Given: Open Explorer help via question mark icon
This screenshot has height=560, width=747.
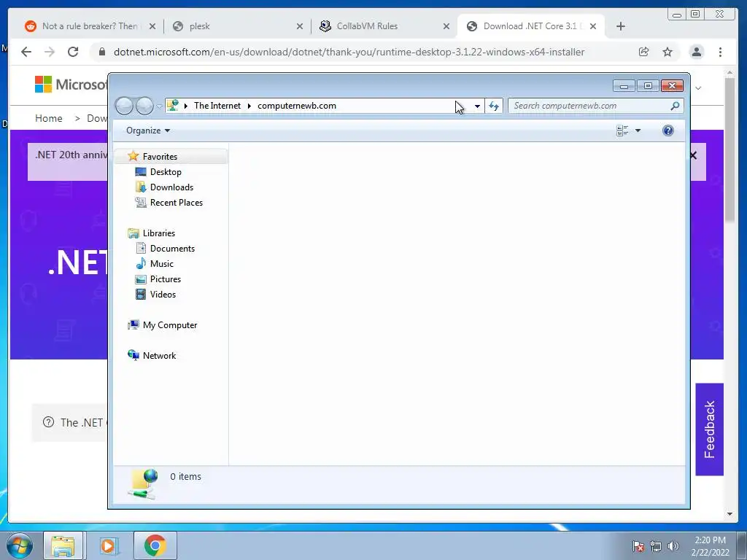Looking at the screenshot, I should (x=668, y=131).
